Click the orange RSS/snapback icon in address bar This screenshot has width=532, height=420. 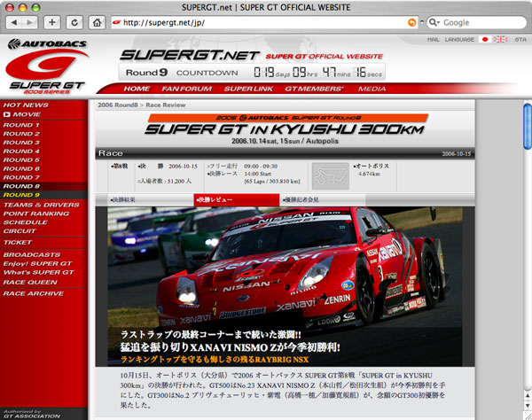(411, 23)
